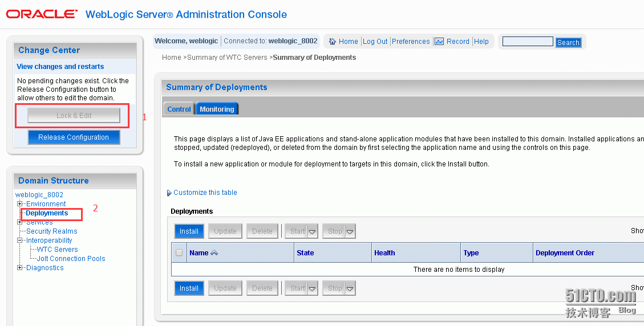The height and width of the screenshot is (326, 644).
Task: Click Summary of WTC Servers breadcrumb
Action: [227, 58]
